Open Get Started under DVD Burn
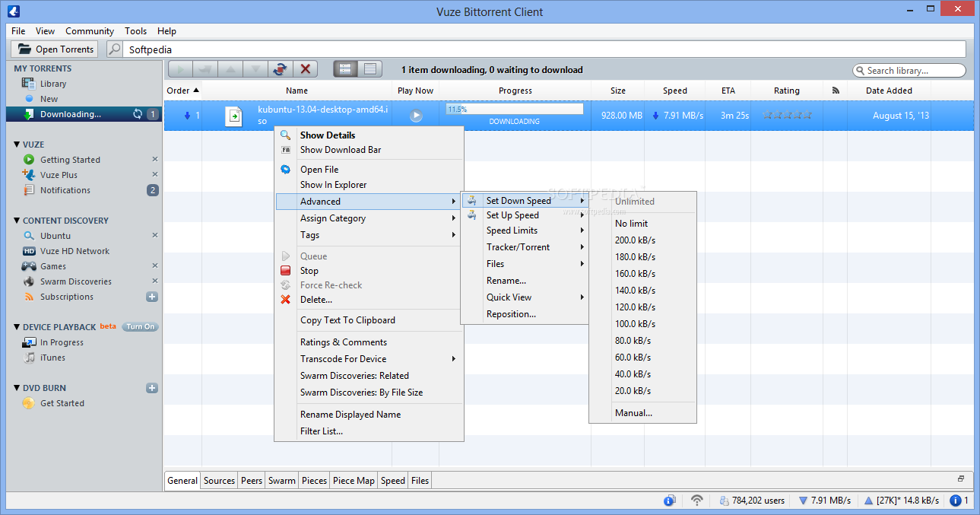Image resolution: width=980 pixels, height=515 pixels. coord(62,403)
